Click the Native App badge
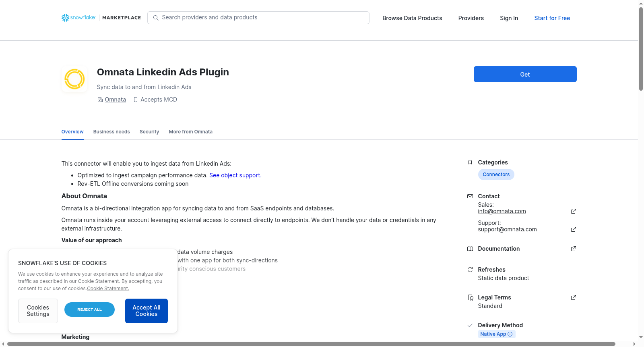This screenshot has width=644, height=347. [497, 334]
